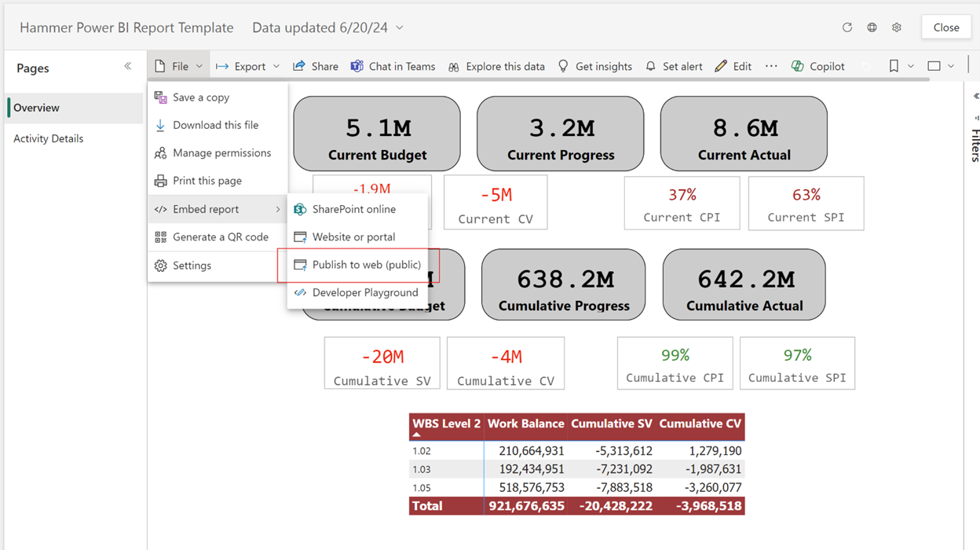Click the value 192,434,951

point(532,469)
